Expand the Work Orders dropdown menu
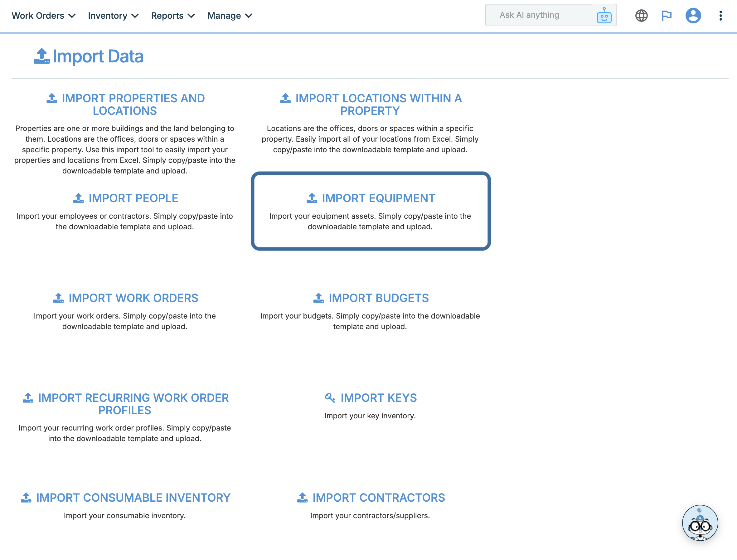 pyautogui.click(x=44, y=16)
